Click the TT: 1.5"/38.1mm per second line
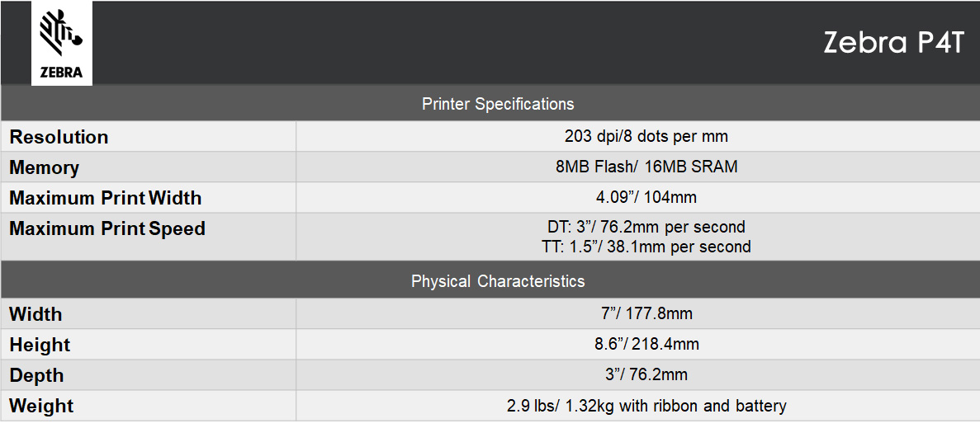Screen dimensions: 980x428 point(646,247)
